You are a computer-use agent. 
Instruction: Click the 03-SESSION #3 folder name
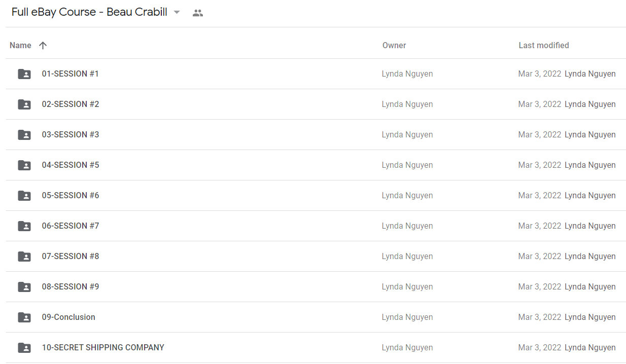[x=71, y=135]
